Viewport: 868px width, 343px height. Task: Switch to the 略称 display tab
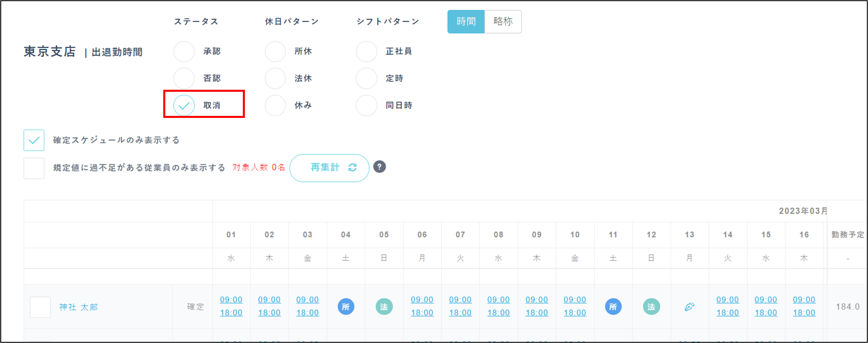pos(503,21)
